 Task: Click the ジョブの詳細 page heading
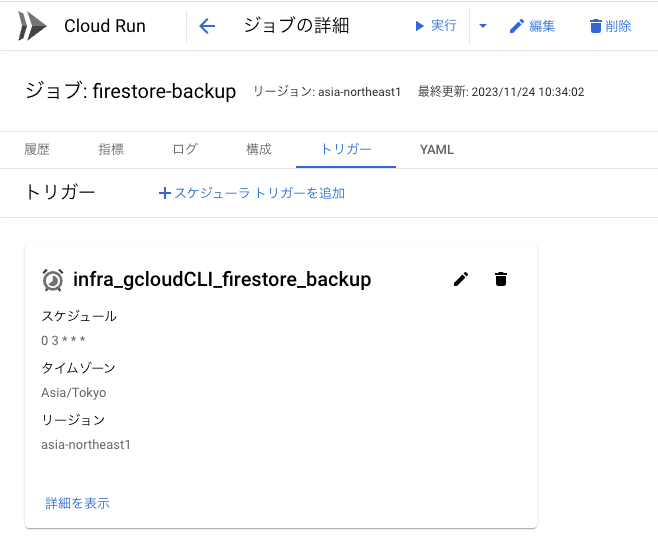[296, 26]
